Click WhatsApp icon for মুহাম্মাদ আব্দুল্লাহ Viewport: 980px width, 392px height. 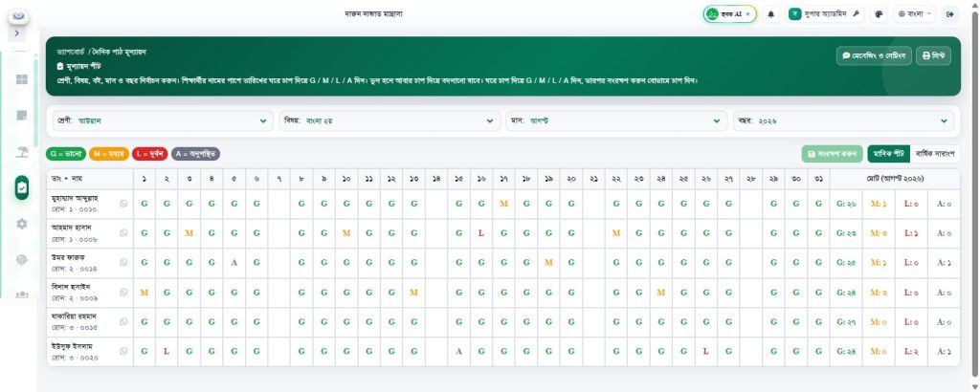[x=123, y=204]
